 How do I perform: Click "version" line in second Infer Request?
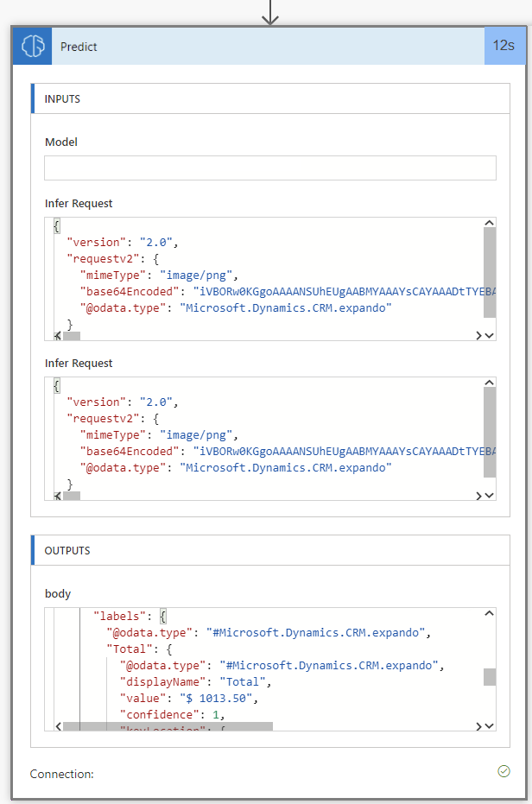click(x=123, y=402)
